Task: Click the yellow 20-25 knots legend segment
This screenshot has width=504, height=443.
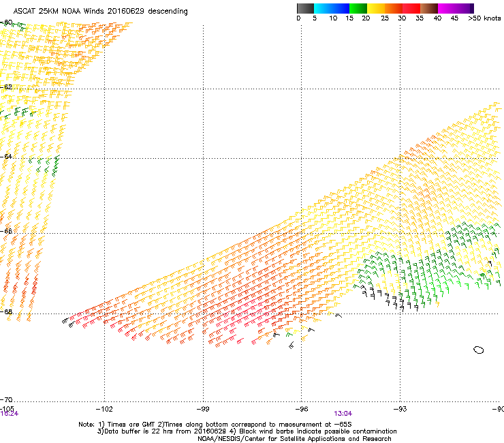Action: tap(376, 8)
